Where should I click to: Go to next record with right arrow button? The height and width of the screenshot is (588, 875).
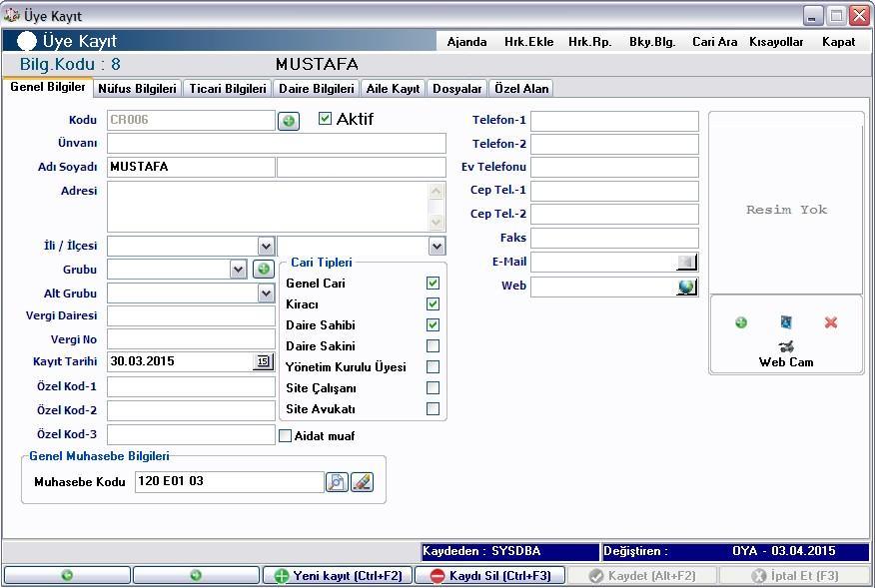196,576
